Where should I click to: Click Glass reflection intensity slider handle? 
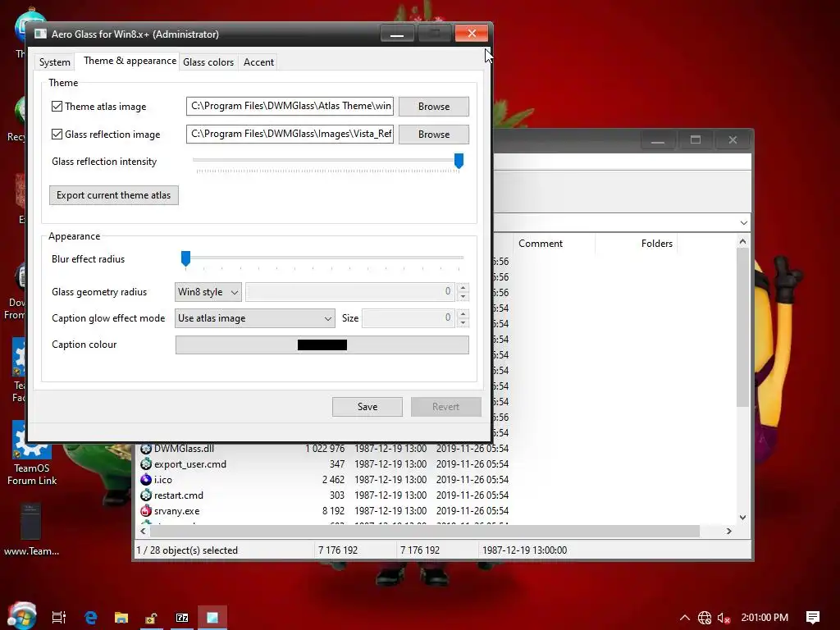point(459,161)
